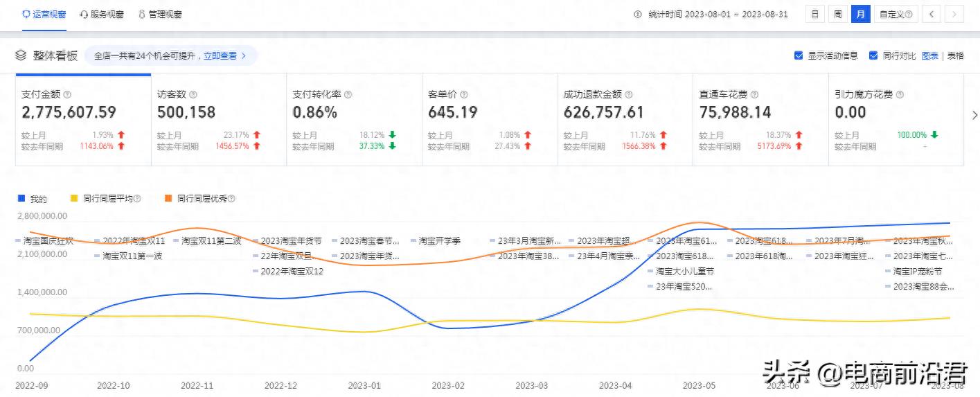Uncheck the 同行对比 checkbox
Viewport: 980px width, 397px height.
873,55
